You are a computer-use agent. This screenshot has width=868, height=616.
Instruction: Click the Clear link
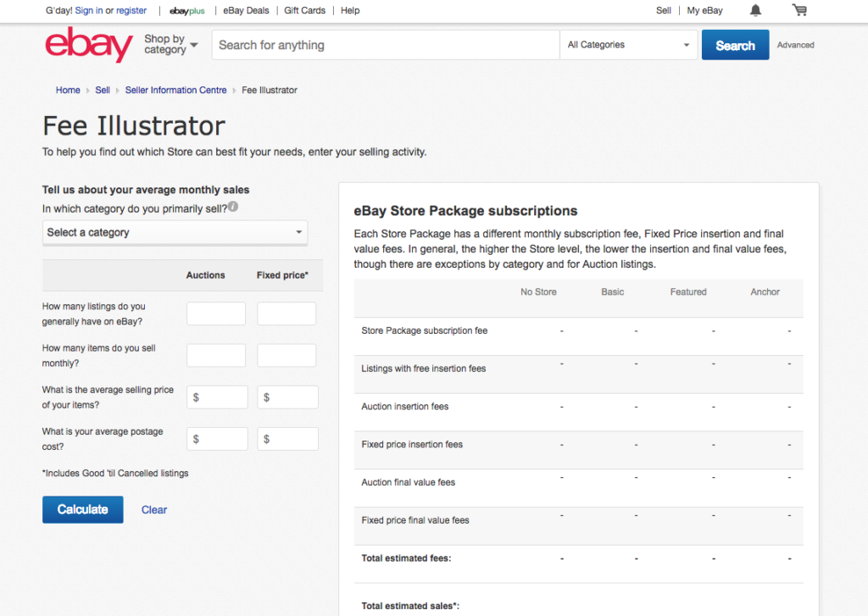click(154, 510)
